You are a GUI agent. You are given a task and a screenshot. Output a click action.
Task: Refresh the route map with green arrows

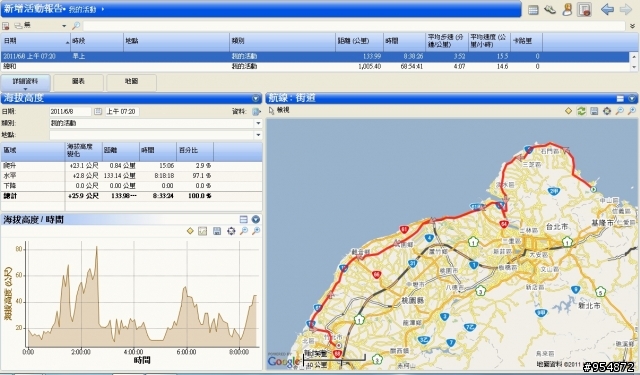581,111
